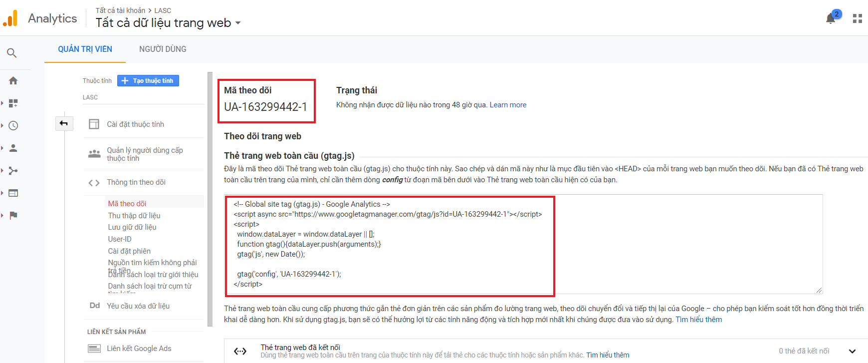
Task: Open Danh sách loại trừ cụm từ
Action: [150, 286]
